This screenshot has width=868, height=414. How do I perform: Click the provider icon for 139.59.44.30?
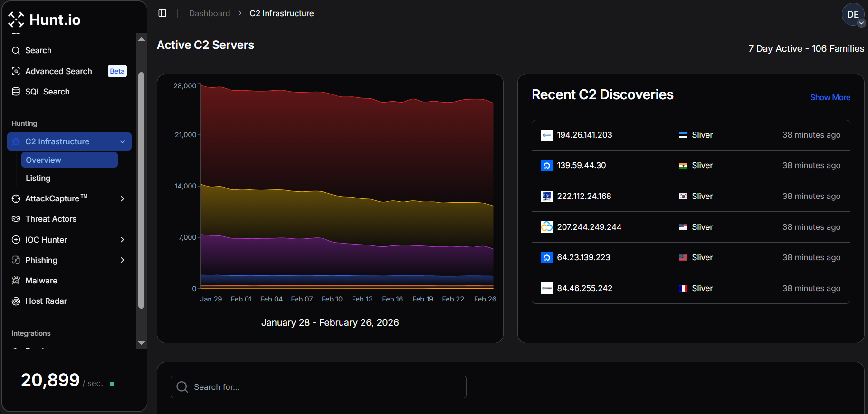pos(547,166)
